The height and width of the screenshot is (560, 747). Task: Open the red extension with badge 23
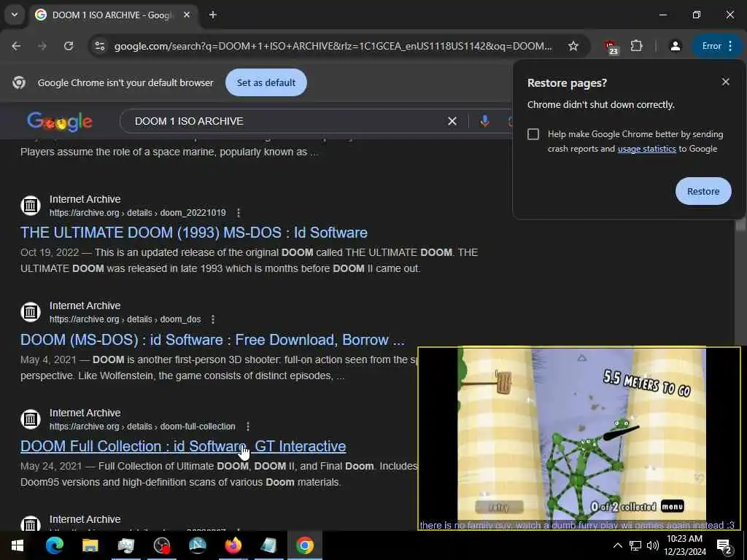[611, 46]
